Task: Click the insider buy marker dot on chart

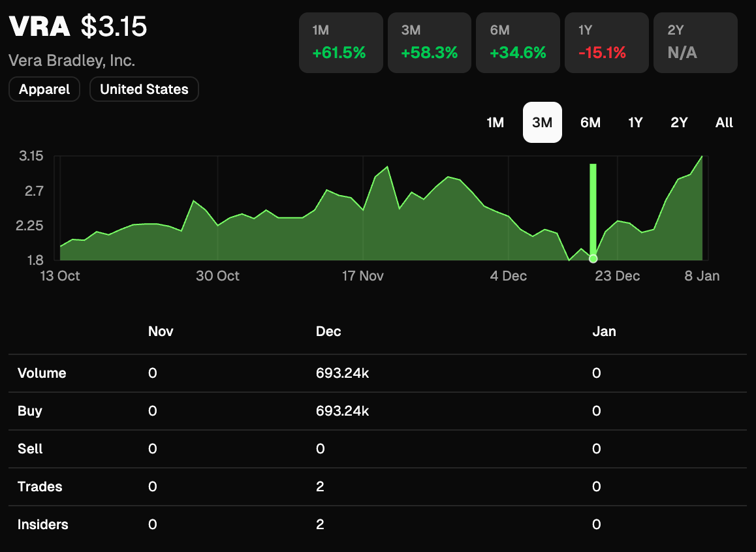Action: pyautogui.click(x=593, y=258)
